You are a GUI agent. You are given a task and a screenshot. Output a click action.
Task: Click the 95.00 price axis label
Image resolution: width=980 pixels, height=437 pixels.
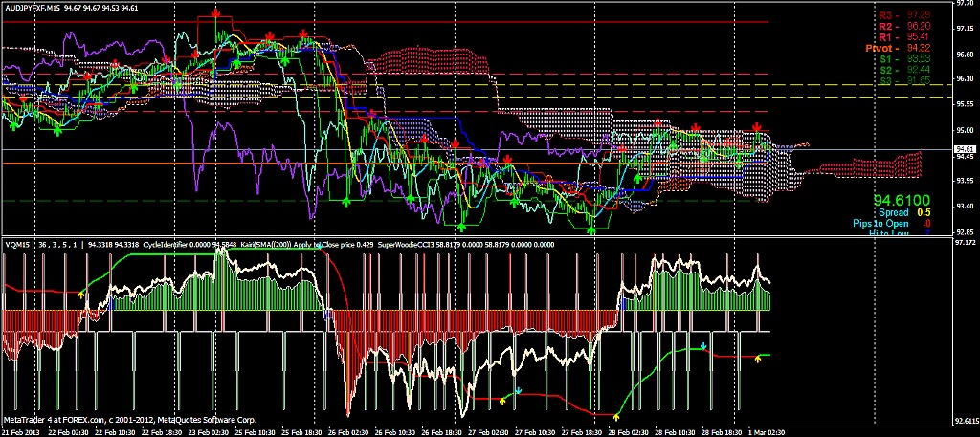point(966,130)
